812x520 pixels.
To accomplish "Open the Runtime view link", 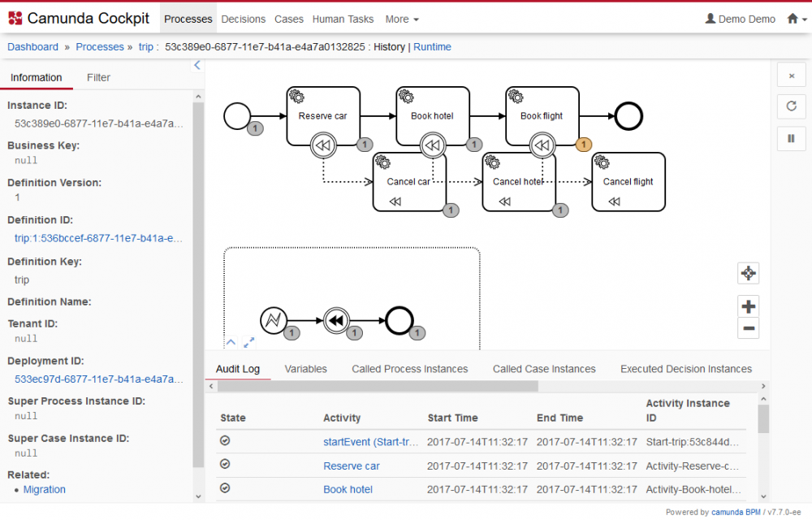I will (x=432, y=47).
